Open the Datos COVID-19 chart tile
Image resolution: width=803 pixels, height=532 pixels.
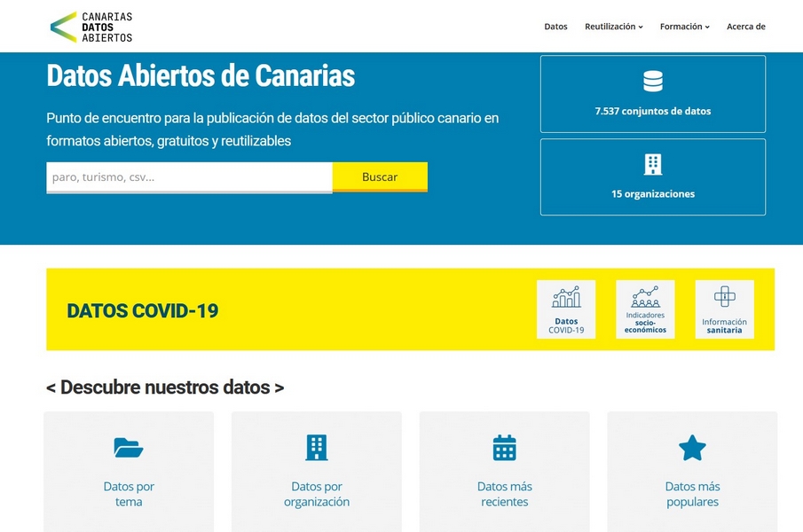tap(566, 309)
